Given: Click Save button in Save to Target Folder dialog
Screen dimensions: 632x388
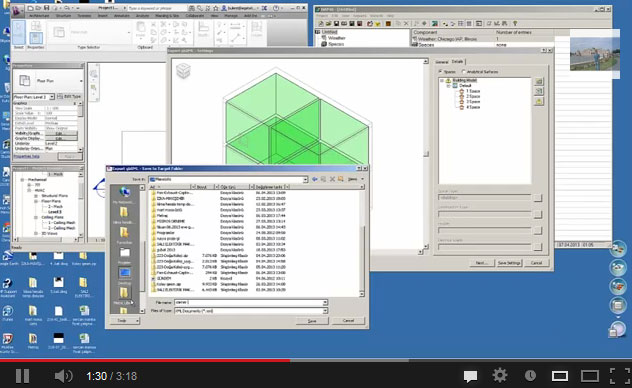Looking at the screenshot, I should (312, 321).
